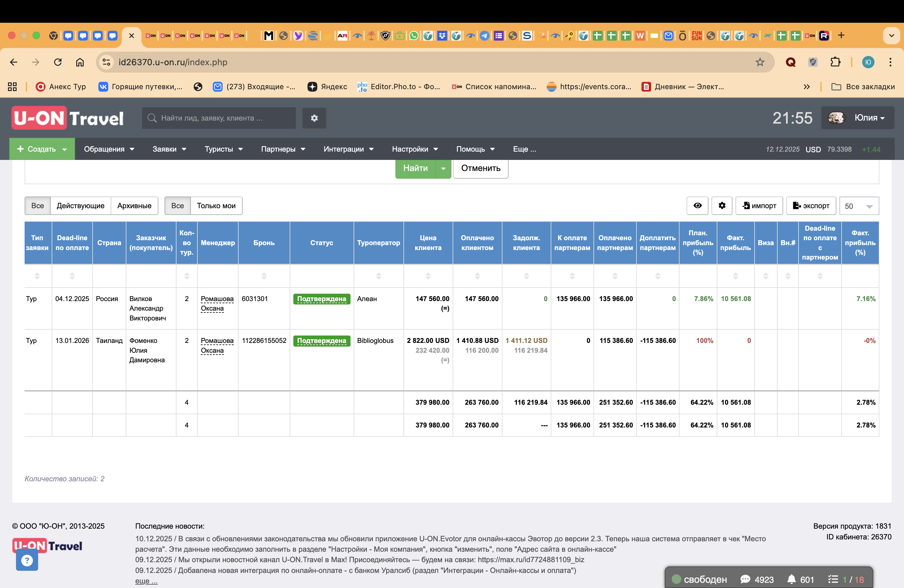
Task: Open the bell notifications counter 601
Action: pyautogui.click(x=800, y=579)
